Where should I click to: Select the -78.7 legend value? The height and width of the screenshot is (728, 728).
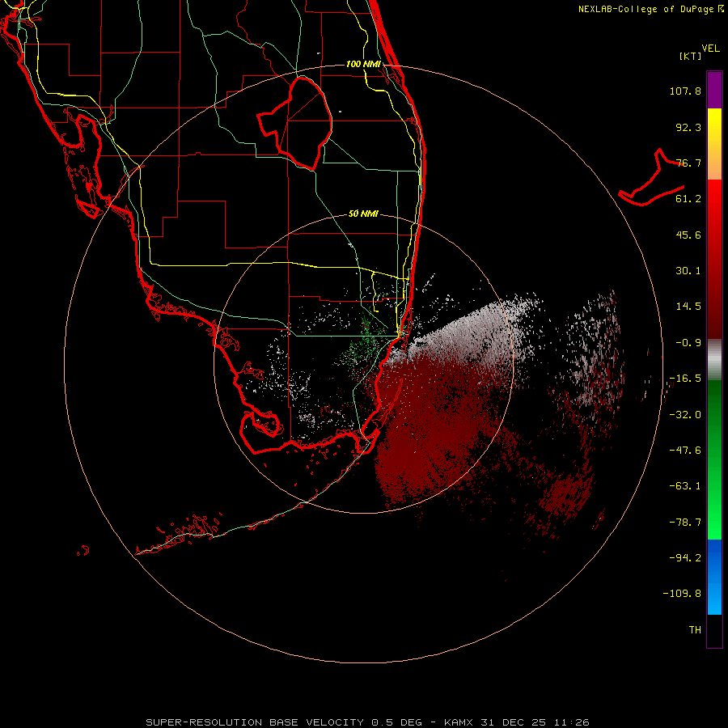click(685, 523)
